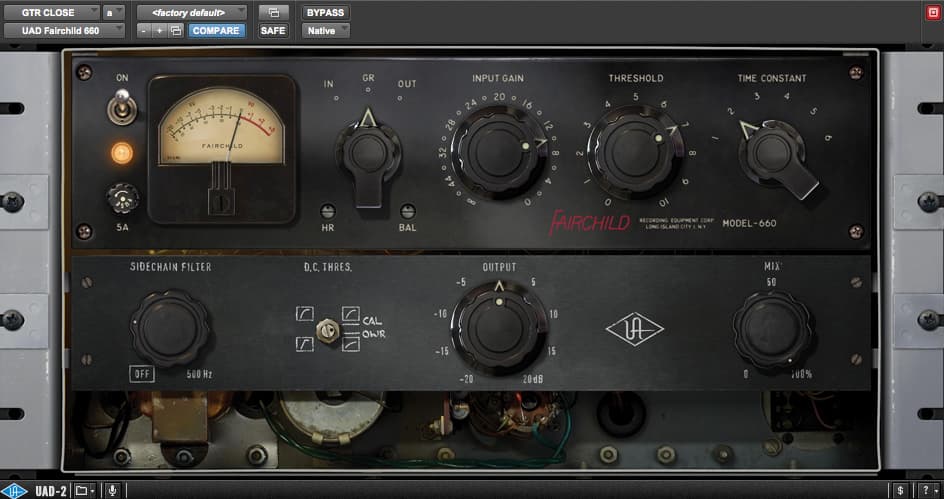Click the Time Constant selector knob
Viewport: 944px width, 499px height.
pyautogui.click(x=774, y=153)
